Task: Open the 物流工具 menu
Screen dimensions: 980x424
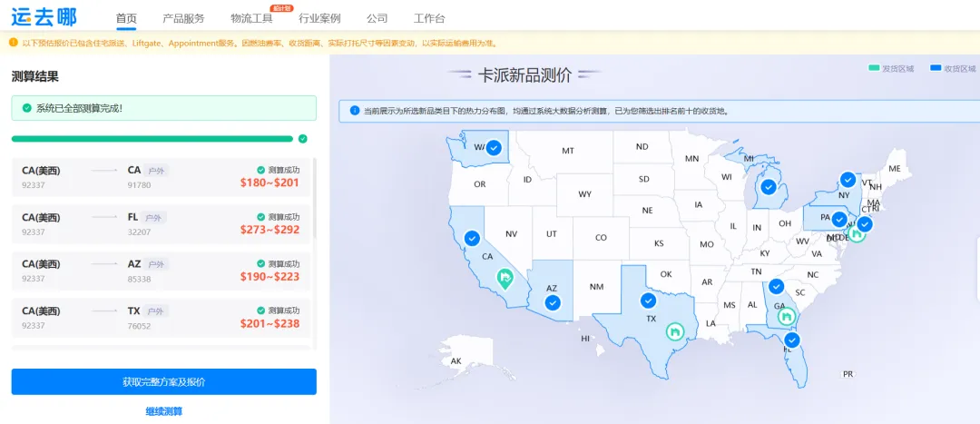Action: [x=251, y=18]
